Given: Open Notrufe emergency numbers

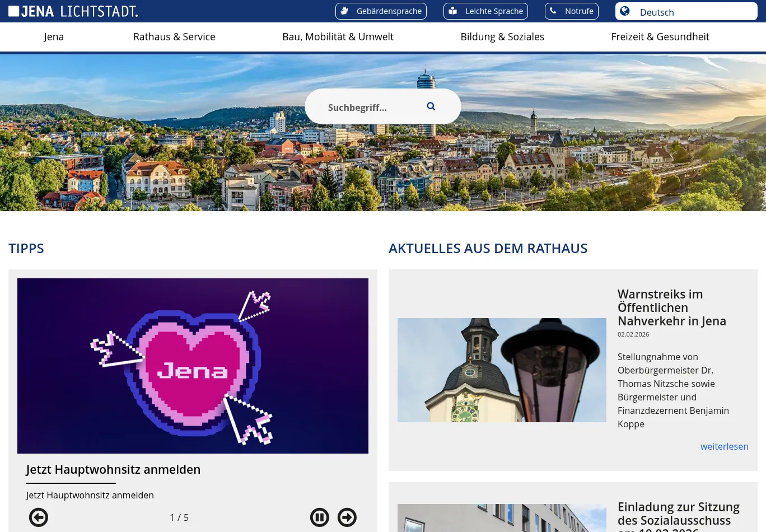Looking at the screenshot, I should [571, 11].
